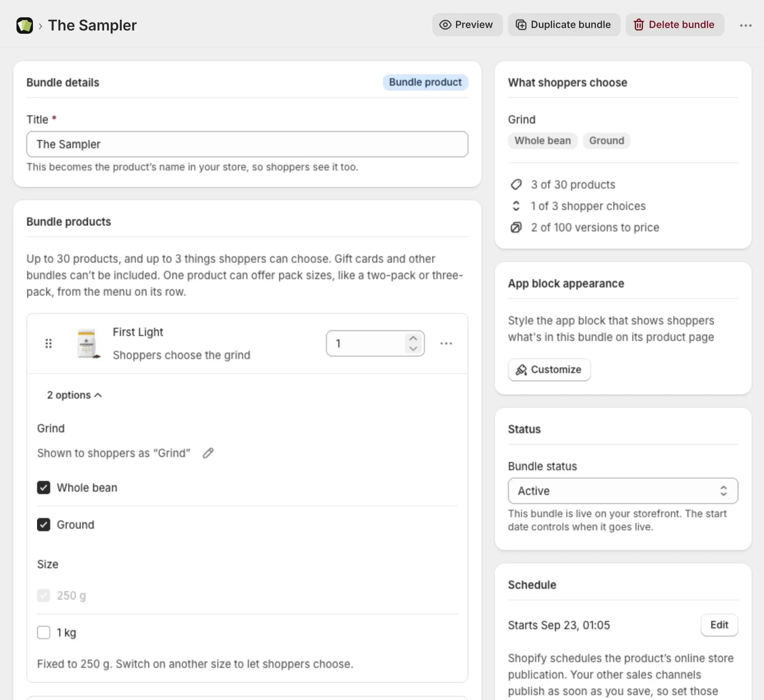Screen dimensions: 764x700
Task: Click the tag icon beside 3 of 30 products
Action: click(516, 184)
